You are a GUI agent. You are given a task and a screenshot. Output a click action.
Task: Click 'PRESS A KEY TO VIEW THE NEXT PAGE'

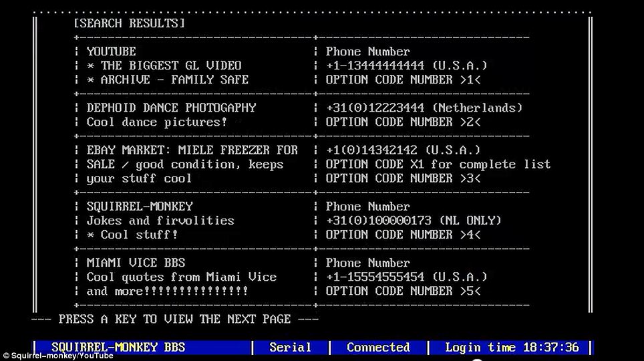point(174,319)
